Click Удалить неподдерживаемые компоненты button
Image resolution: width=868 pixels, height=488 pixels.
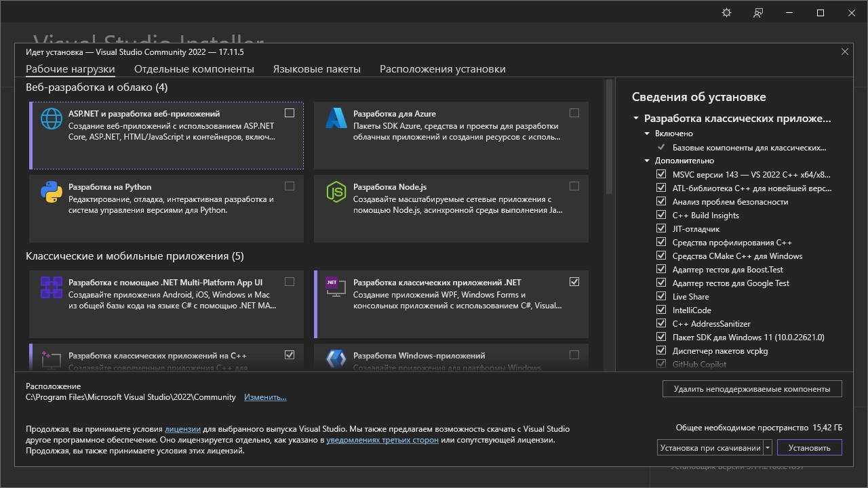(x=752, y=389)
